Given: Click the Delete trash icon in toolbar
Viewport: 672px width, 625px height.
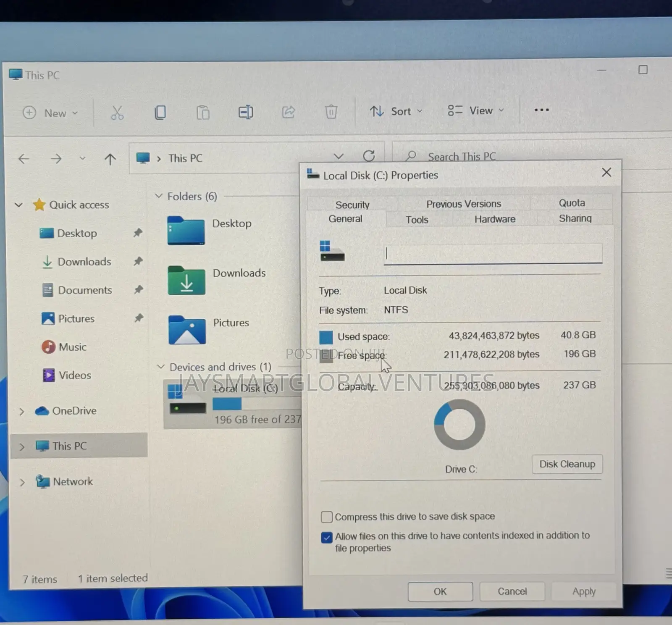Looking at the screenshot, I should [x=331, y=112].
